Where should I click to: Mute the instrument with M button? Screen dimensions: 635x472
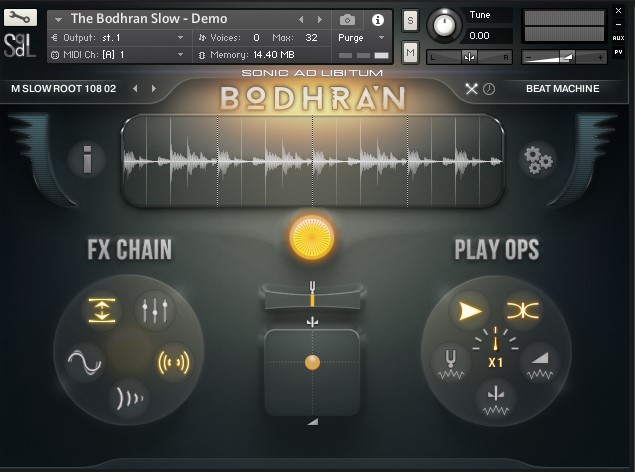[x=410, y=52]
